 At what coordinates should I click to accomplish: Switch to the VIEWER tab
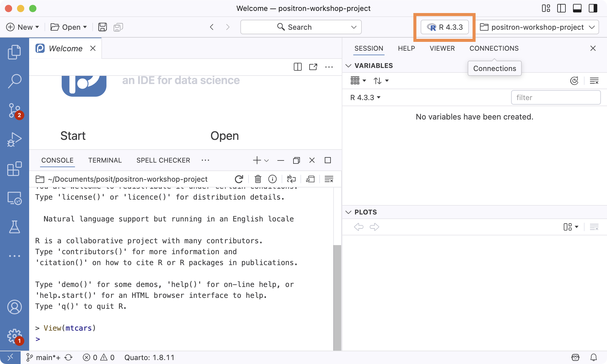(x=442, y=48)
